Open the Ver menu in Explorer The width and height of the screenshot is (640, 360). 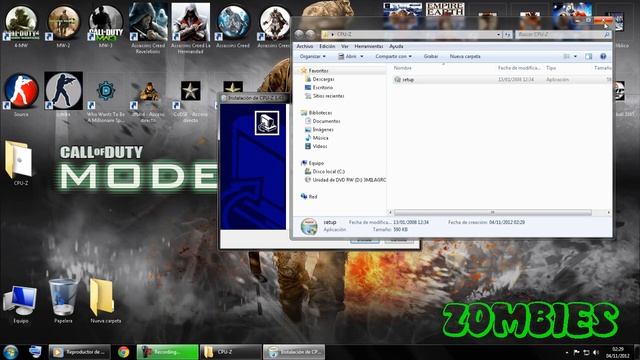point(345,47)
